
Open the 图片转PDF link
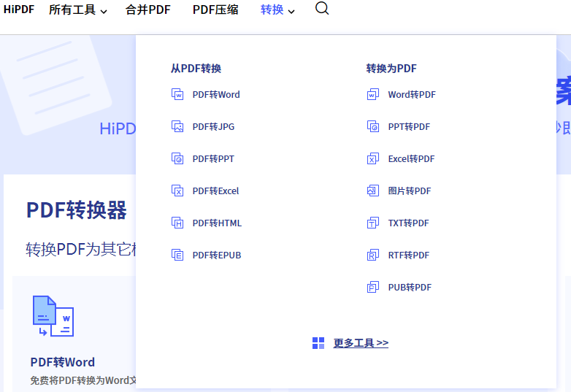click(410, 191)
